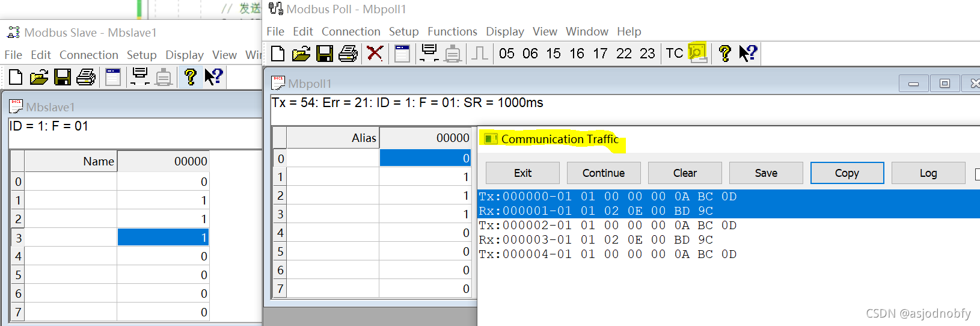The width and height of the screenshot is (980, 326).
Task: Open Setup menu in Modbus Slave
Action: (142, 55)
